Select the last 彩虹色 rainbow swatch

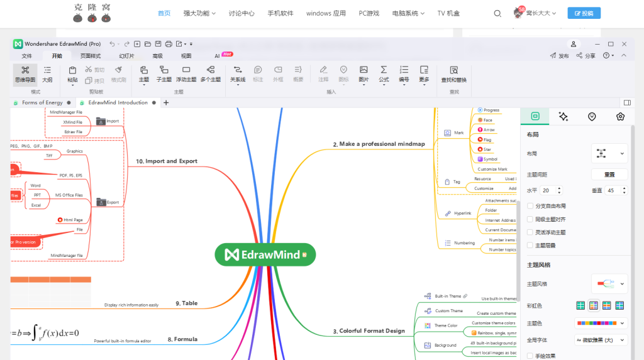(619, 305)
